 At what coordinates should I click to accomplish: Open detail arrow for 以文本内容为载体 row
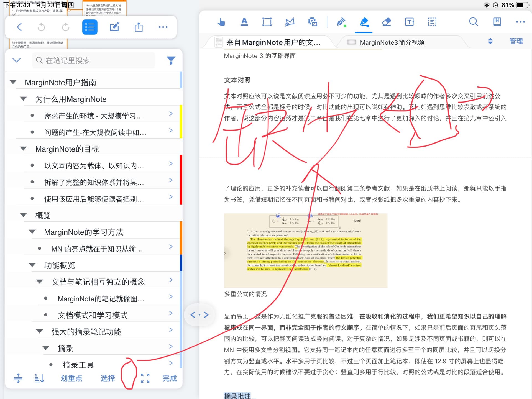tap(171, 163)
